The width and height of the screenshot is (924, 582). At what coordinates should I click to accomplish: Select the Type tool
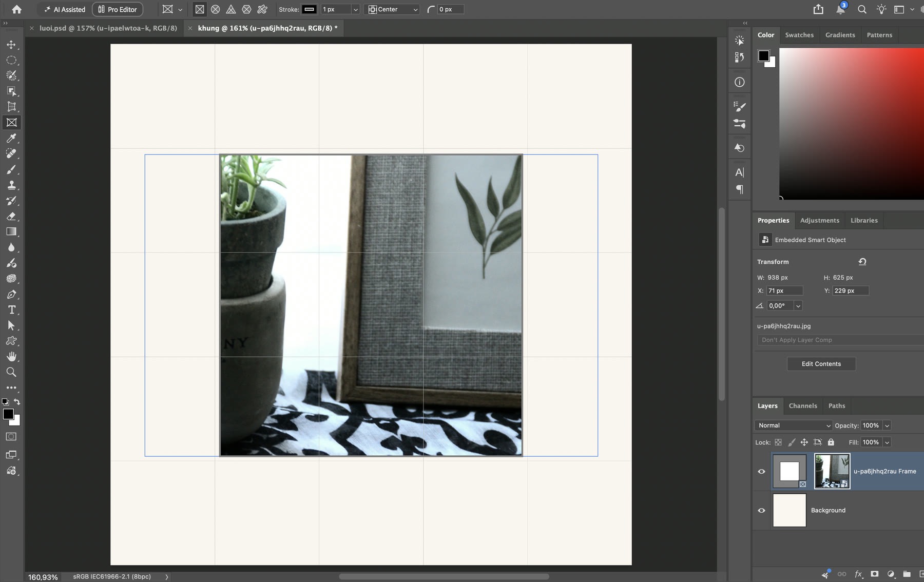[x=11, y=309]
